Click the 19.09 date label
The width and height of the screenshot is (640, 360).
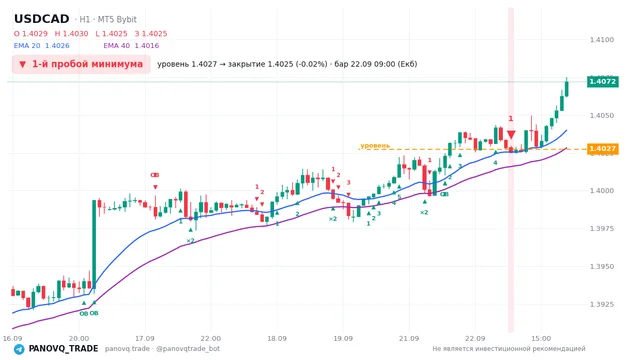pyautogui.click(x=343, y=338)
